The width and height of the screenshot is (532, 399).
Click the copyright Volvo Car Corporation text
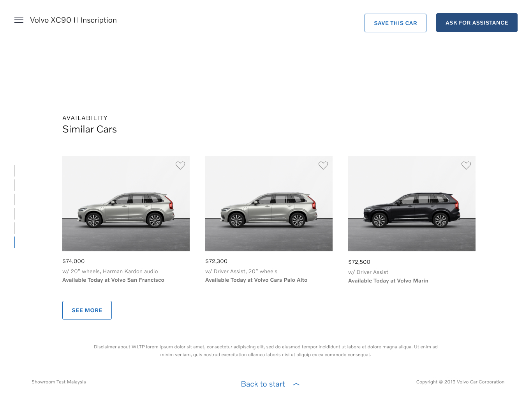460,382
